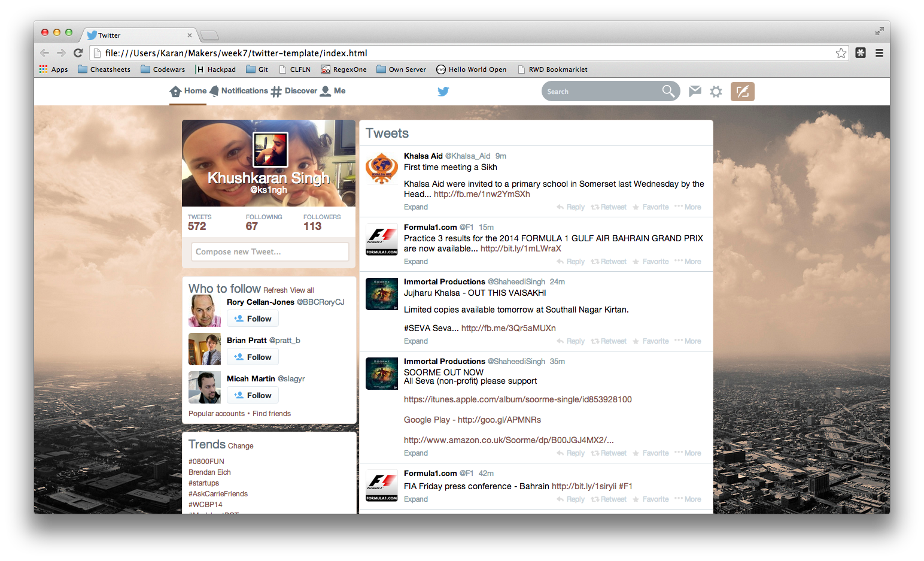
Task: Open the CLFLN bookmark
Action: pos(295,69)
